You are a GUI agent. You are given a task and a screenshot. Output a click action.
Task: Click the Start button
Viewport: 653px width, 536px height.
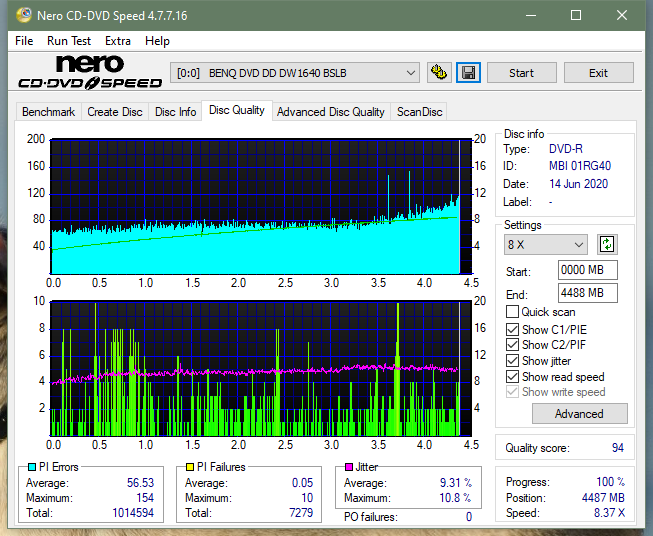coord(521,73)
